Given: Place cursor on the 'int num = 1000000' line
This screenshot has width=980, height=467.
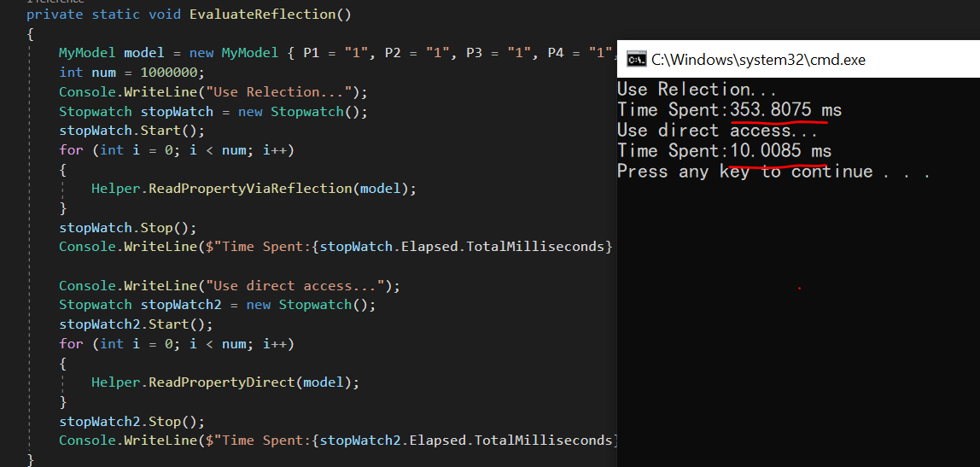Looking at the screenshot, I should pyautogui.click(x=131, y=73).
